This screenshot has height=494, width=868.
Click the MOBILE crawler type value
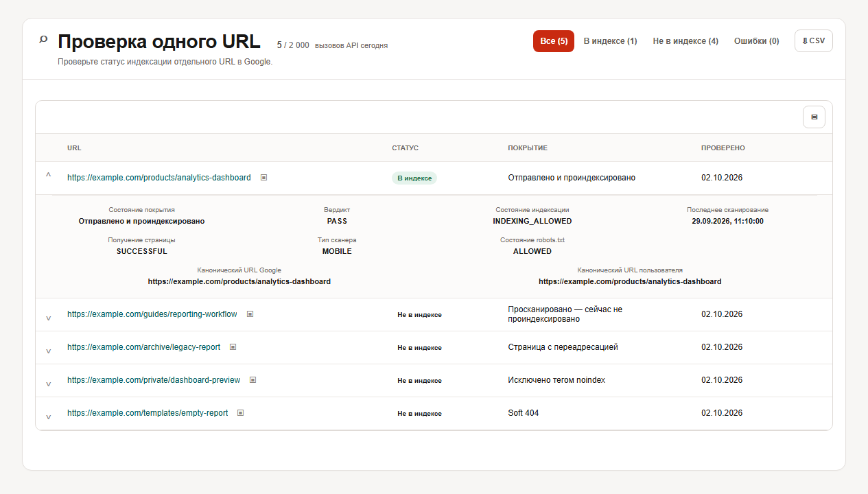coord(337,251)
